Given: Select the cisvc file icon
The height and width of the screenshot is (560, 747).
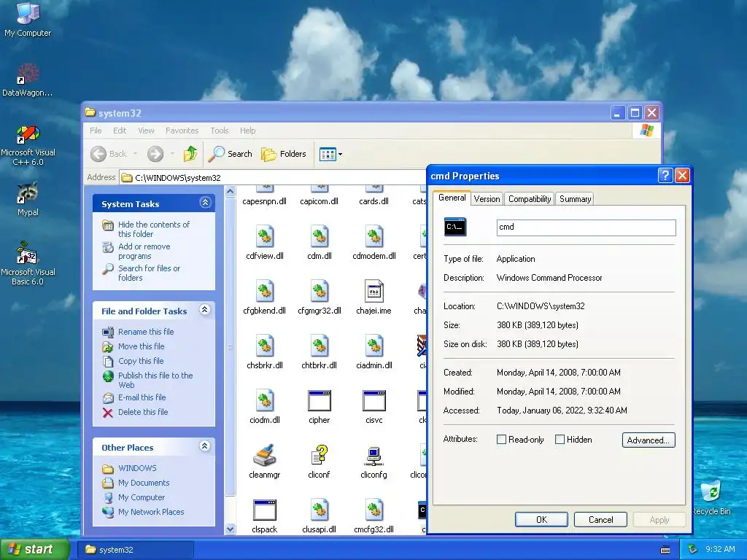Looking at the screenshot, I should (x=374, y=401).
